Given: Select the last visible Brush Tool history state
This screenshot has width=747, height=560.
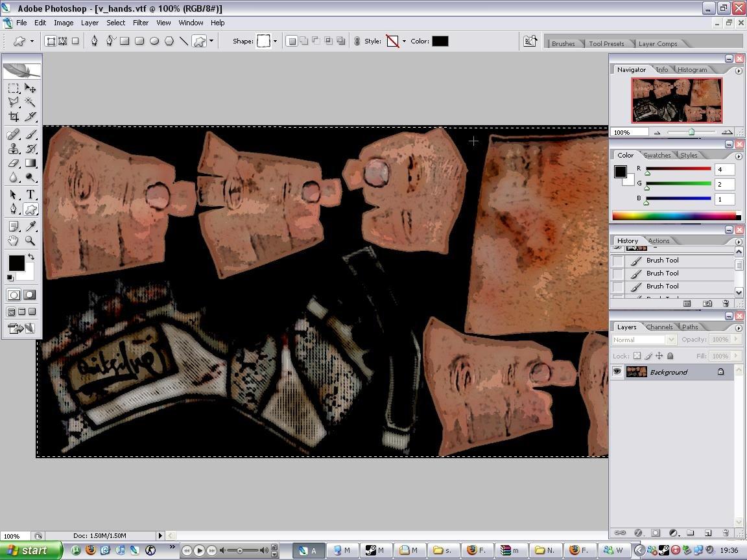Looking at the screenshot, I should [x=662, y=286].
